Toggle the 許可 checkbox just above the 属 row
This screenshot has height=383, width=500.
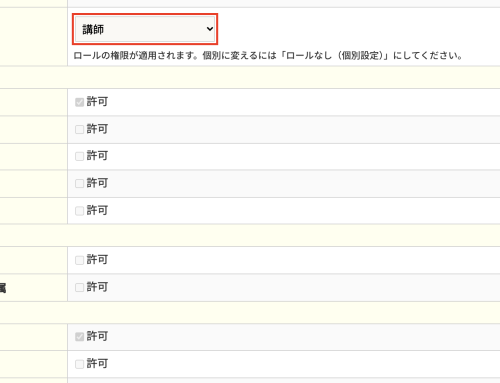point(79,260)
